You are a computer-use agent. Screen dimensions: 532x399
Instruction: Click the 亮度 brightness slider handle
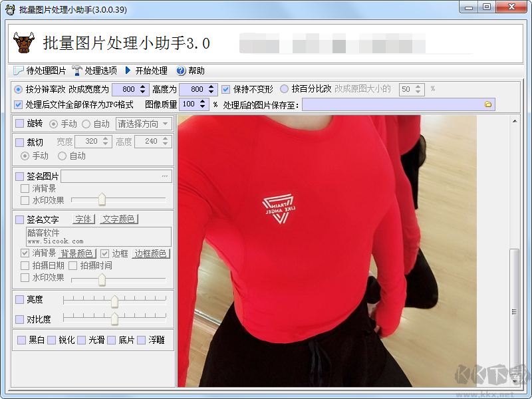coord(114,301)
